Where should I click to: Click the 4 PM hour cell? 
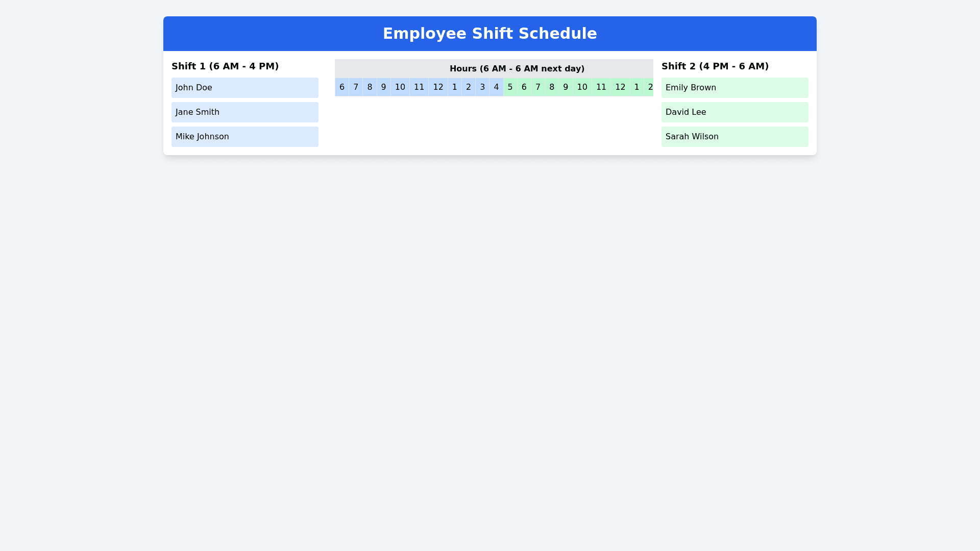tap(496, 87)
